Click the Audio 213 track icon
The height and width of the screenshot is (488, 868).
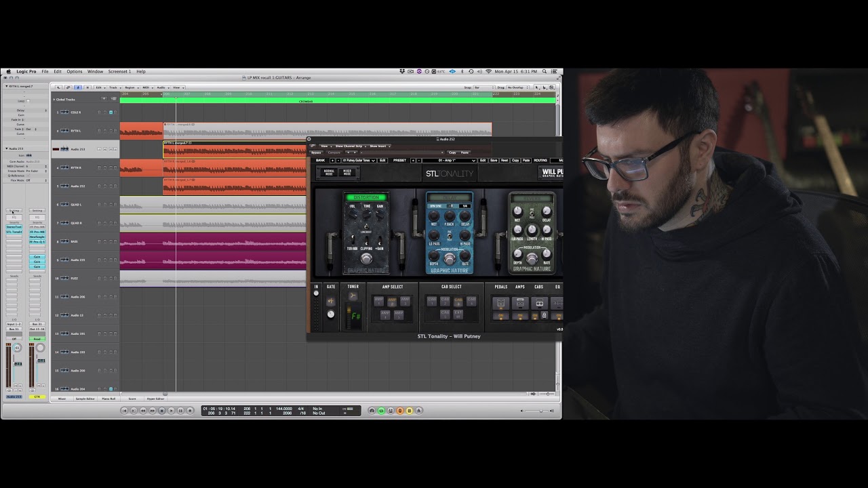pos(64,149)
